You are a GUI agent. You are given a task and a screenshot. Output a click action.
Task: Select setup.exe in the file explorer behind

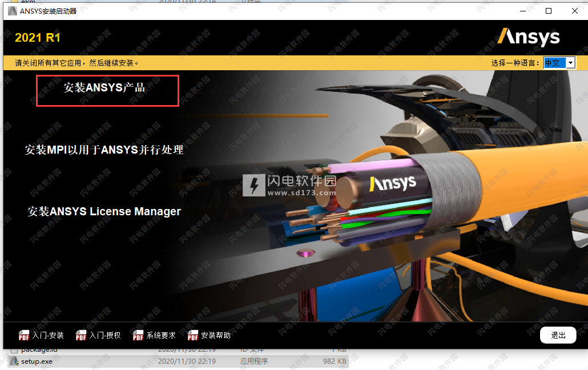(x=37, y=361)
